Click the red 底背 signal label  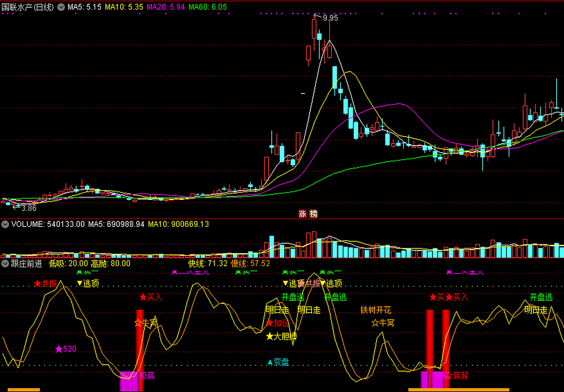tap(460, 375)
